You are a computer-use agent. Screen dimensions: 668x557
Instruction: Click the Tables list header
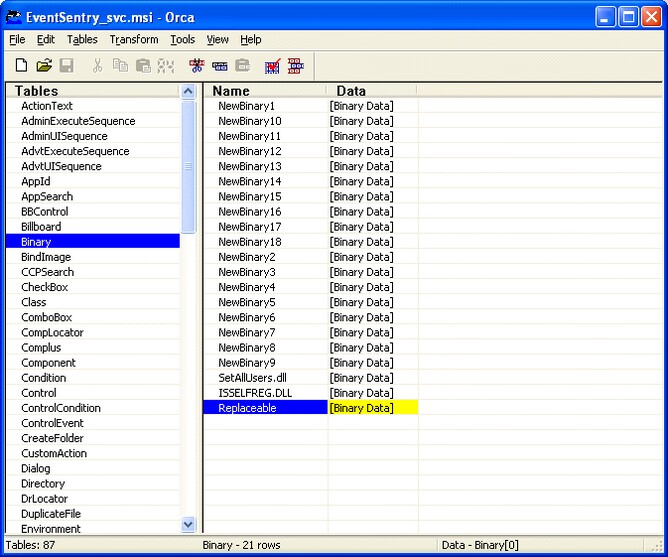[x=93, y=91]
